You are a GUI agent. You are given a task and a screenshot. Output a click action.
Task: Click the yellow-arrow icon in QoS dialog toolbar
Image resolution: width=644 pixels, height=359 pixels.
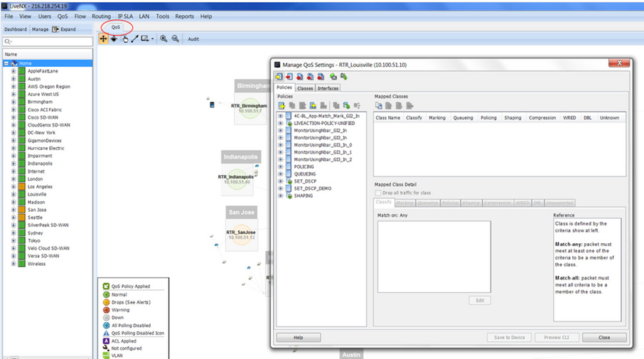(279, 77)
